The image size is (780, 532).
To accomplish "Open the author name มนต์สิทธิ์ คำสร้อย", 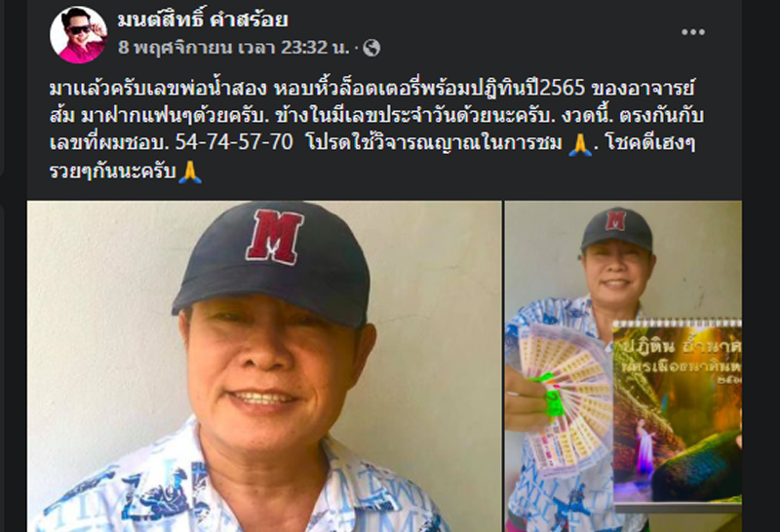I will (x=203, y=19).
